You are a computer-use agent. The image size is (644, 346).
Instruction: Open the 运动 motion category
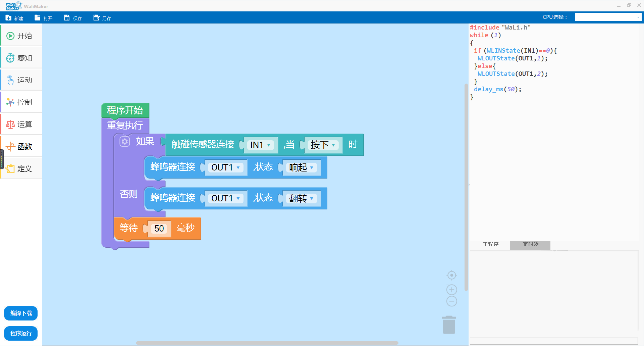21,80
